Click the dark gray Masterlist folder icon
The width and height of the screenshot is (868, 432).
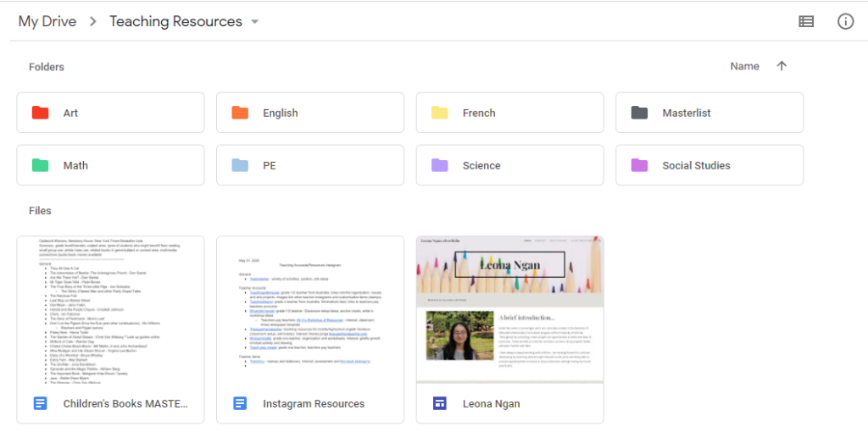[639, 113]
